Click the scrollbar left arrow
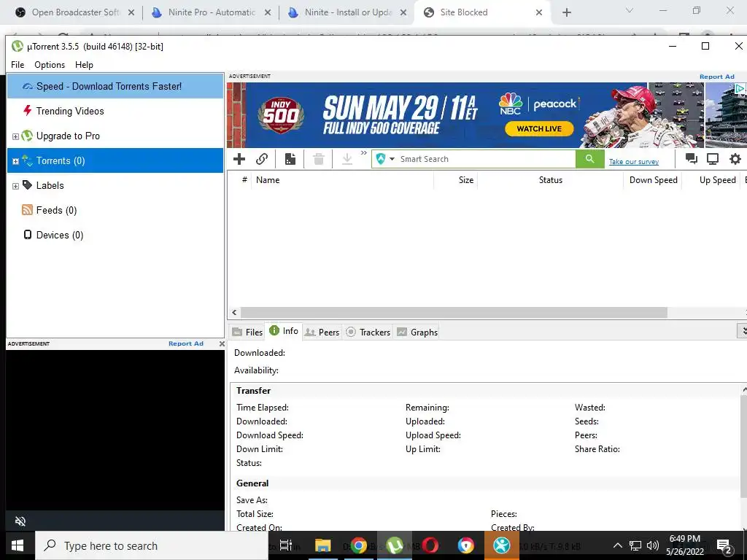The height and width of the screenshot is (560, 747). pyautogui.click(x=234, y=312)
